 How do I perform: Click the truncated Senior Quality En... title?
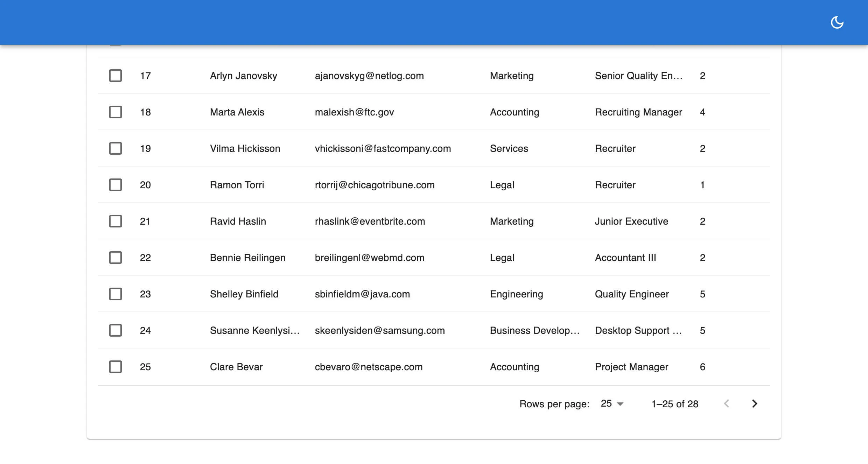coord(638,76)
